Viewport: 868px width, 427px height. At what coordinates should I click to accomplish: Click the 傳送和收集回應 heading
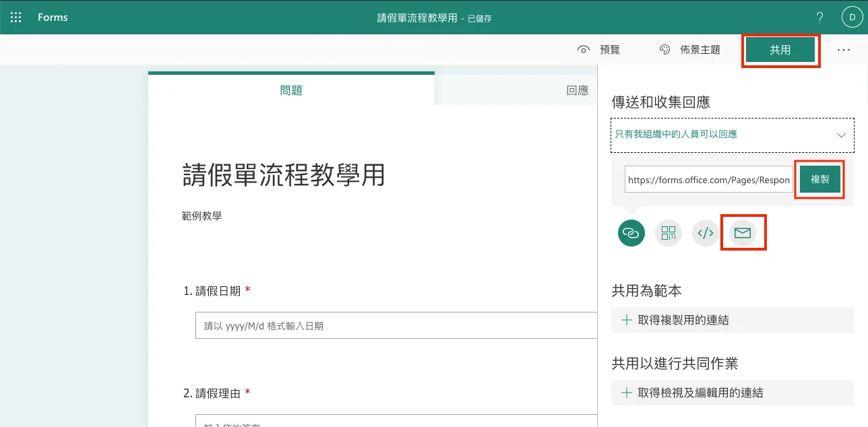coord(660,102)
